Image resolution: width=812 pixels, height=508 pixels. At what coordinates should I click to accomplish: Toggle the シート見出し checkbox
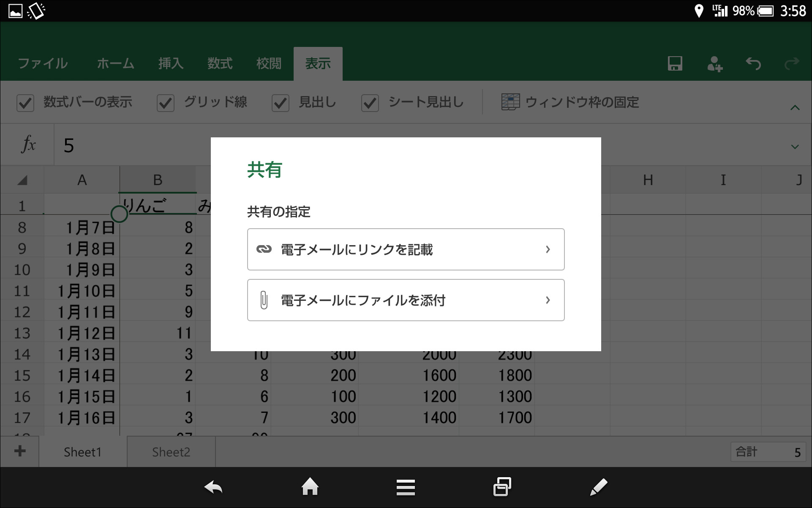click(370, 102)
